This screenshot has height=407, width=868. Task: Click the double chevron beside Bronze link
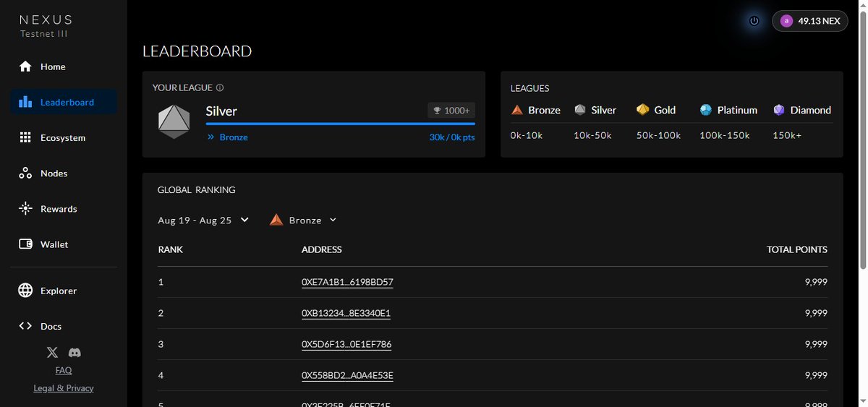click(211, 137)
